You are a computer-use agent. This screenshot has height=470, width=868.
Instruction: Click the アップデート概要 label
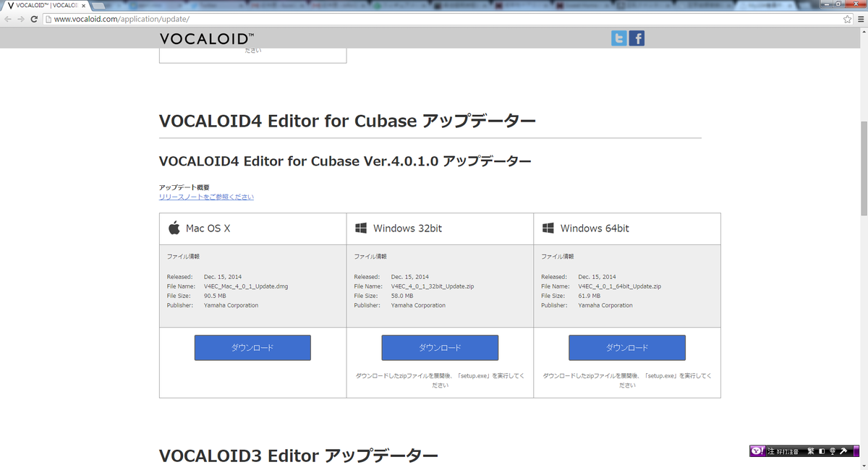(184, 187)
